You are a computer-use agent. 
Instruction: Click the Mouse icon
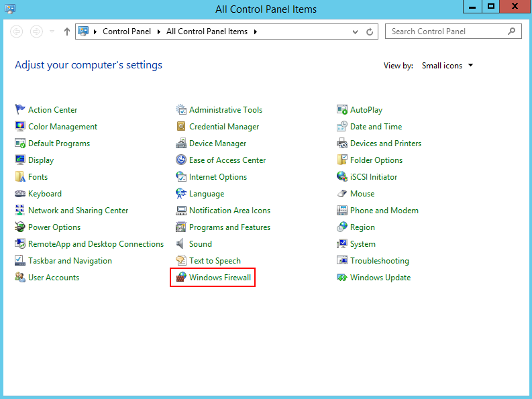click(342, 193)
